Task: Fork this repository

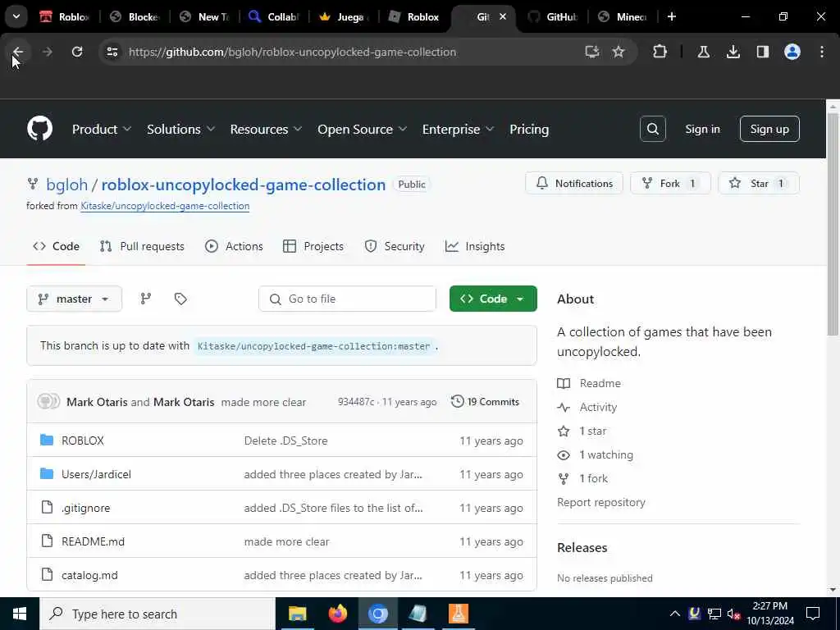Action: 670,183
